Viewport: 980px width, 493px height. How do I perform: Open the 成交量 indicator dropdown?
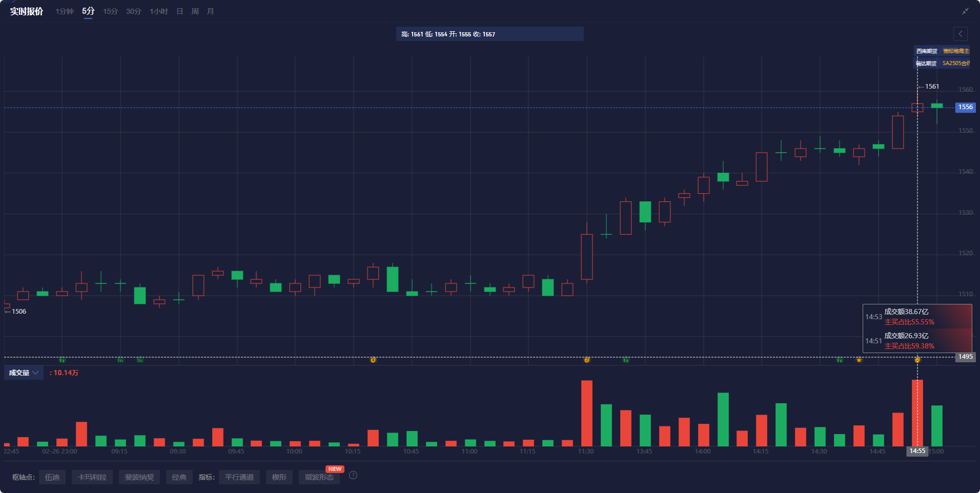click(x=24, y=373)
